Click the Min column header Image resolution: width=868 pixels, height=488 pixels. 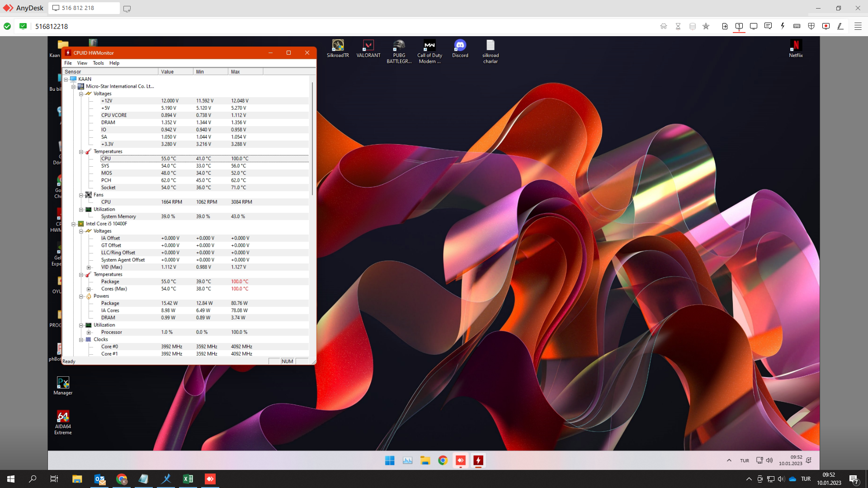pyautogui.click(x=211, y=71)
